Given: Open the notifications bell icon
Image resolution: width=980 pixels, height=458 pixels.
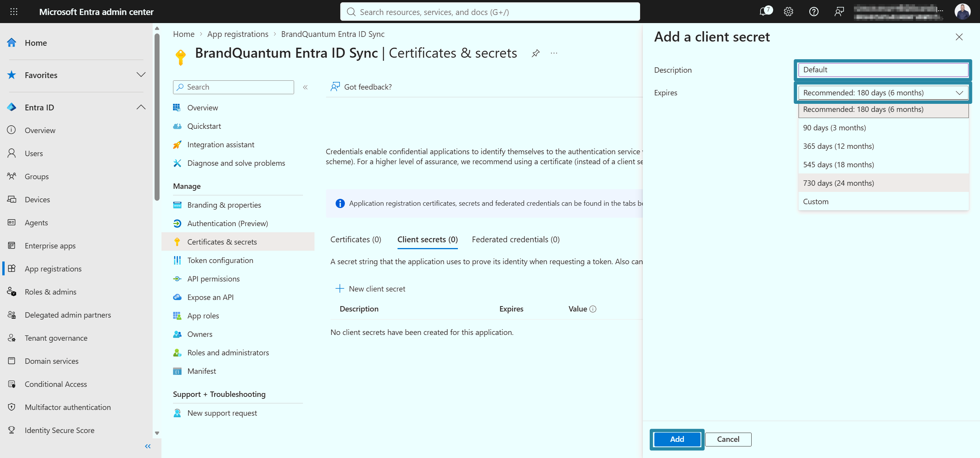Looking at the screenshot, I should point(764,12).
